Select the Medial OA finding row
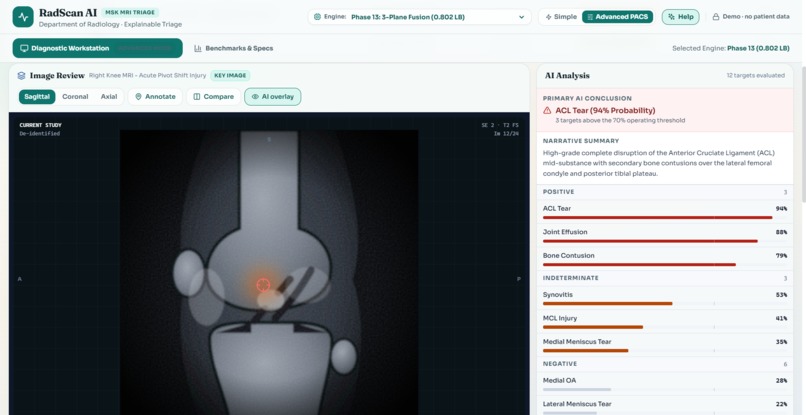806x415 pixels. pos(665,384)
